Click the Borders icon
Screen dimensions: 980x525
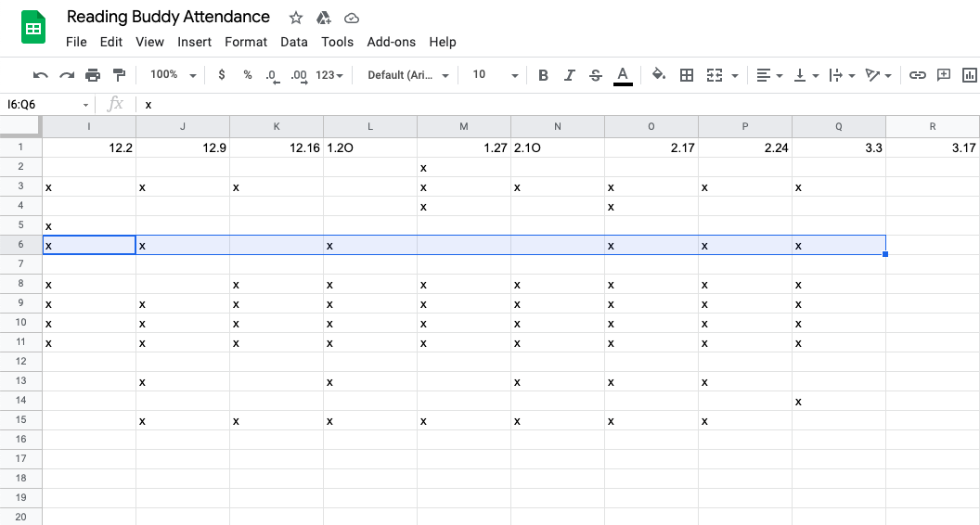point(687,75)
